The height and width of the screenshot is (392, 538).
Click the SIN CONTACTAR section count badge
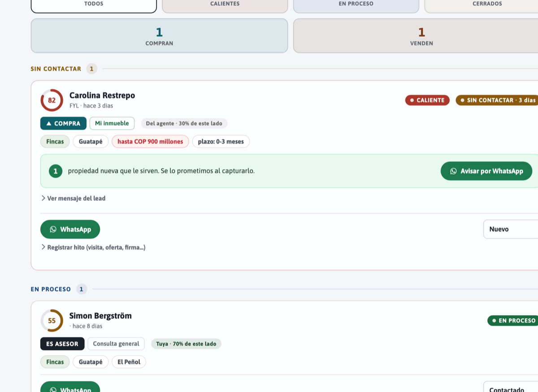[x=91, y=69]
